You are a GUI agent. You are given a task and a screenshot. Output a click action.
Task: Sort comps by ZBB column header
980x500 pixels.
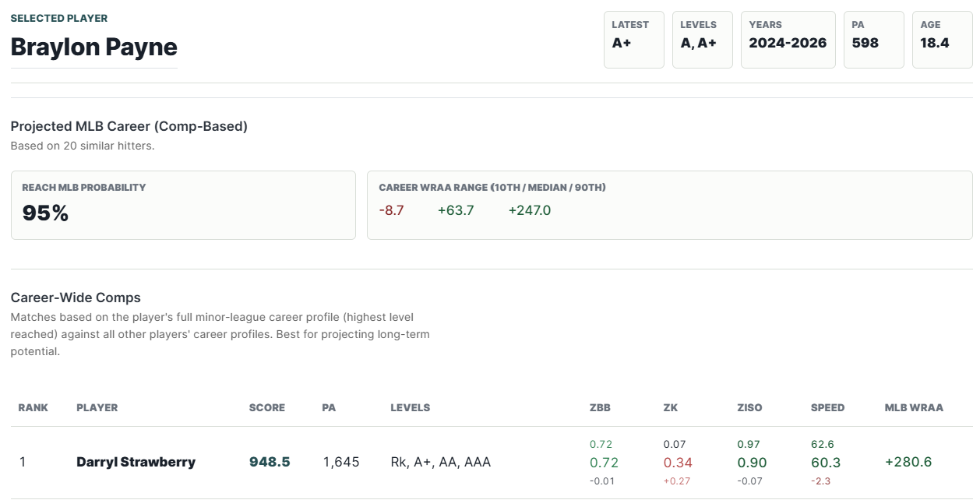[601, 407]
